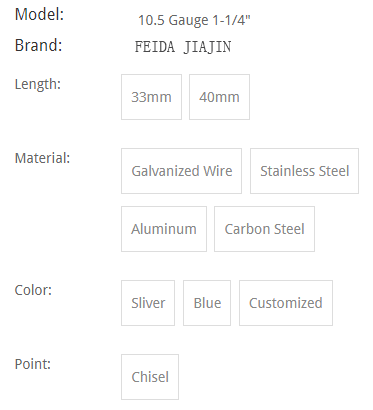Pick the Customized color option
The width and height of the screenshot is (373, 410).
point(286,303)
